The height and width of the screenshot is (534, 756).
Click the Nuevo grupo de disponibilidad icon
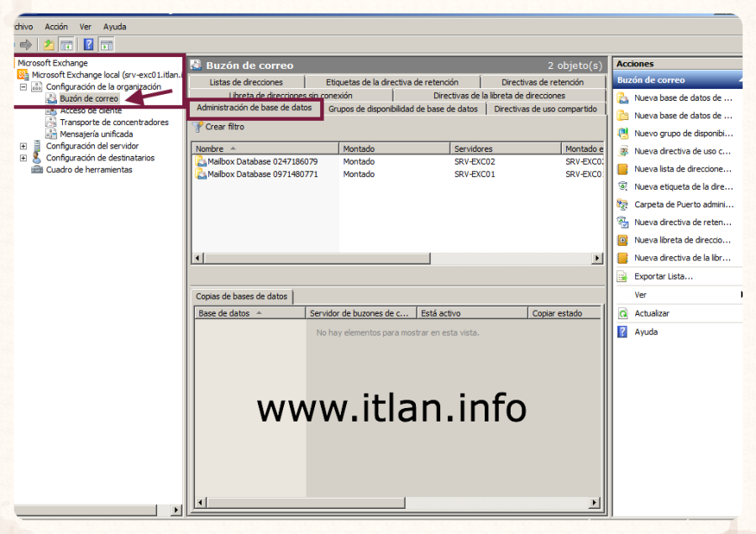coord(622,133)
